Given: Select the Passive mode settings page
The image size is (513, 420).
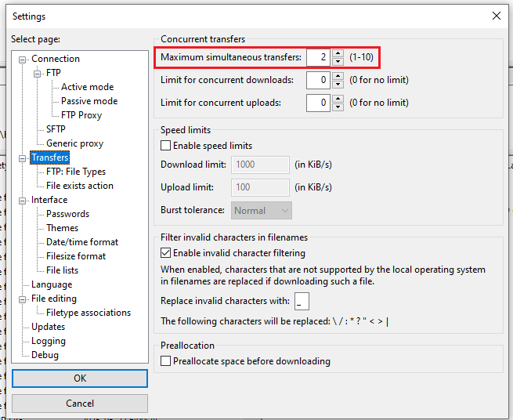Looking at the screenshot, I should coord(89,101).
